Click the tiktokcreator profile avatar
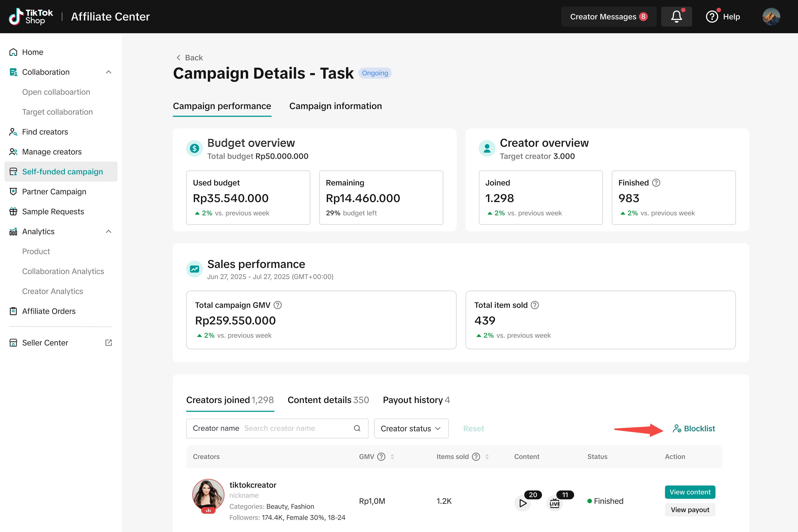The height and width of the screenshot is (532, 798). (208, 495)
